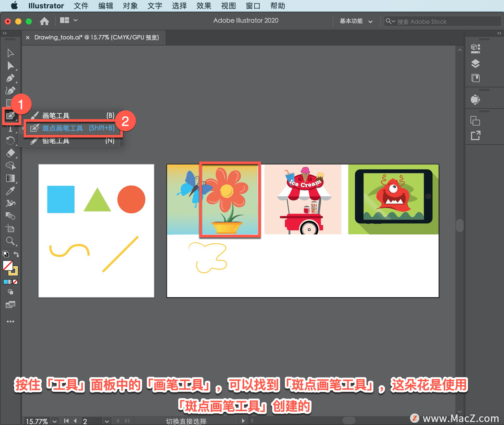The width and height of the screenshot is (504, 425).
Task: Select the Pen tool
Action: pyautogui.click(x=10, y=78)
